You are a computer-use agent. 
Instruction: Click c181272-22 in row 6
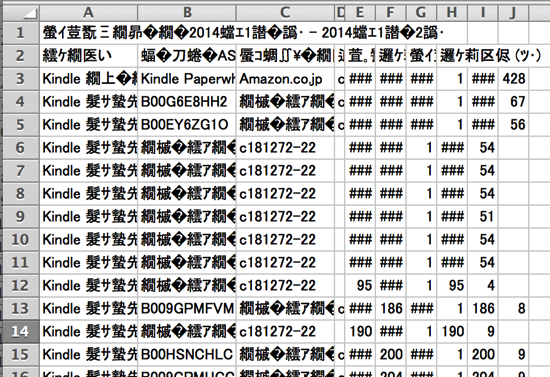point(285,148)
